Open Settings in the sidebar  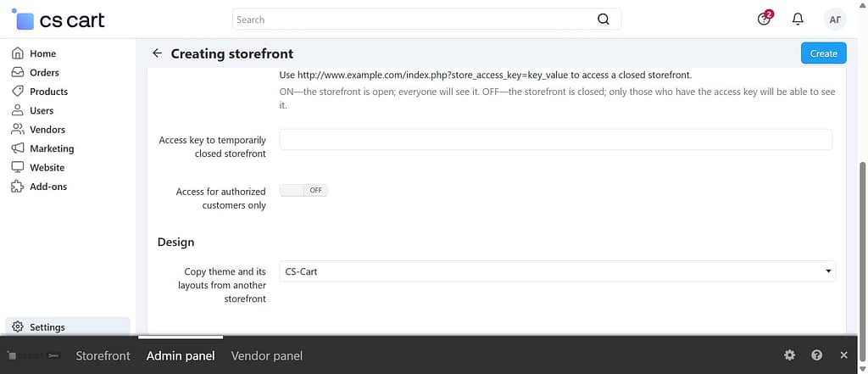tap(47, 327)
